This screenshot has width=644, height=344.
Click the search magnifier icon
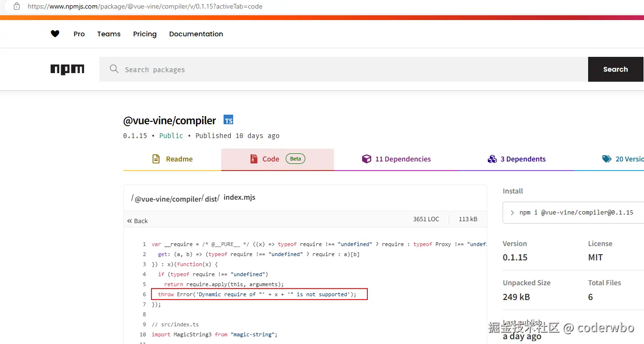(114, 69)
